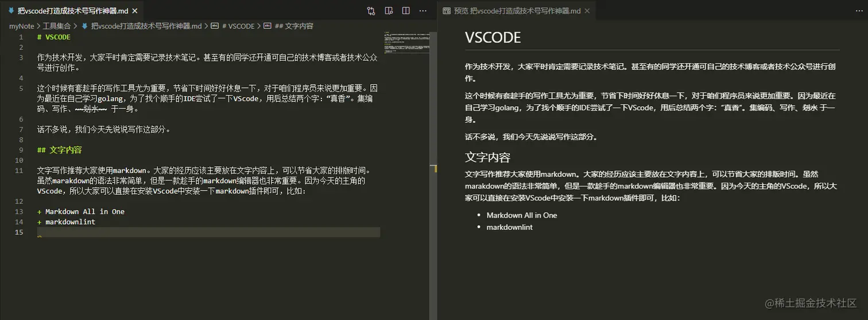Click the symbol icon before # VSCODE breadcrumb
The image size is (868, 320).
point(215,26)
